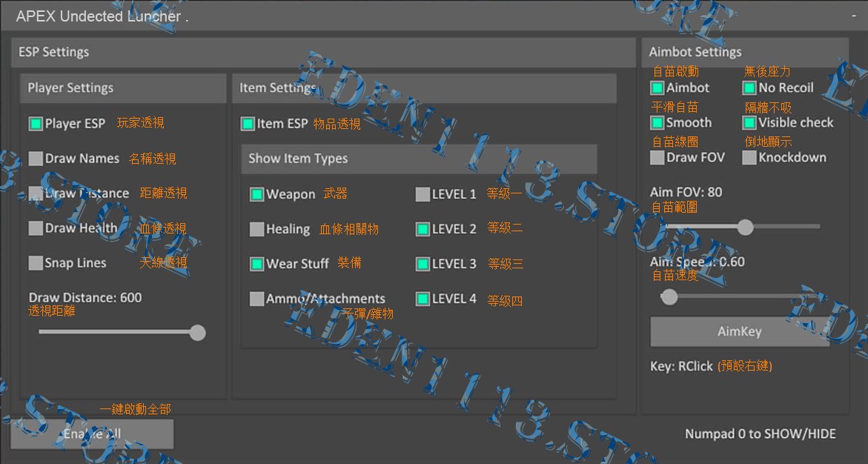Enable the Draw FOV checkbox

(657, 158)
